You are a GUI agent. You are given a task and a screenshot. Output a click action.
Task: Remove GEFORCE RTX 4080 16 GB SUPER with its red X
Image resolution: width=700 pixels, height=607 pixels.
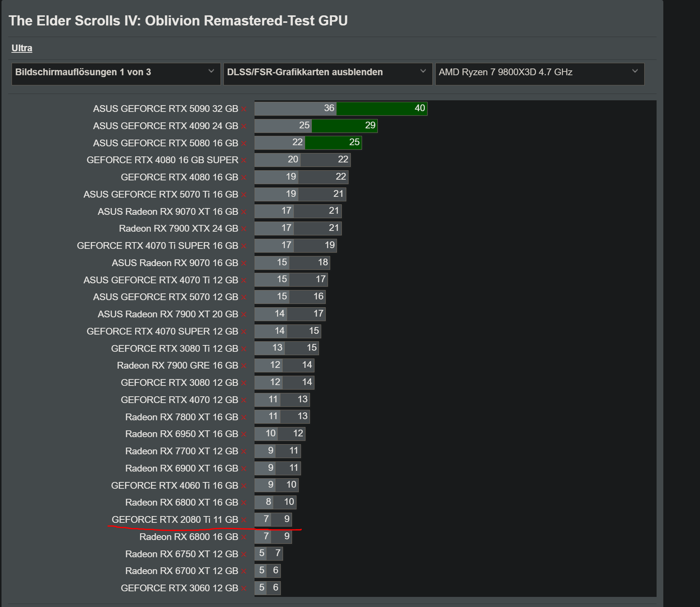(x=244, y=161)
